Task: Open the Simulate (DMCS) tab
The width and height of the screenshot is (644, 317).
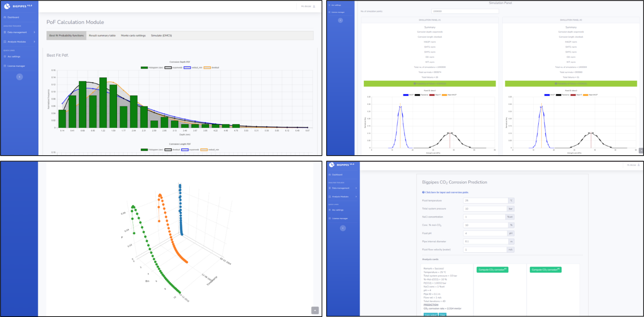Action: coord(161,36)
